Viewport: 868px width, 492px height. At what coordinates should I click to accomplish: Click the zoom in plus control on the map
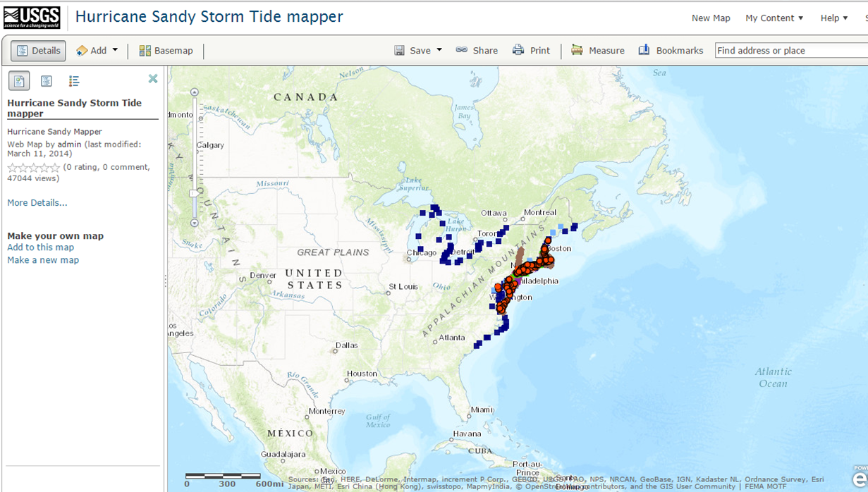click(x=194, y=91)
